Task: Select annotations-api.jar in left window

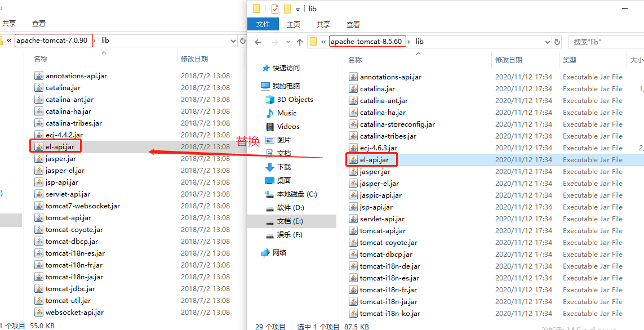Action: tap(77, 75)
